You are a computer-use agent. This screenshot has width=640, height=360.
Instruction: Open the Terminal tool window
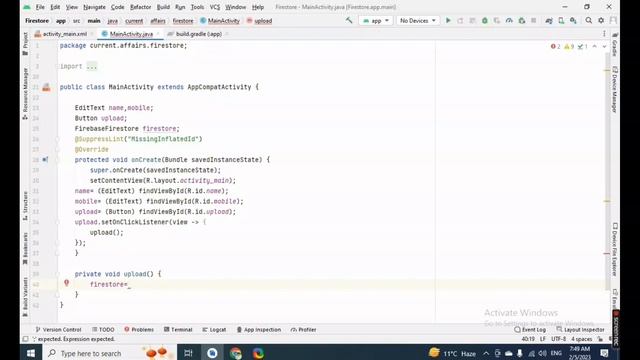pos(178,329)
